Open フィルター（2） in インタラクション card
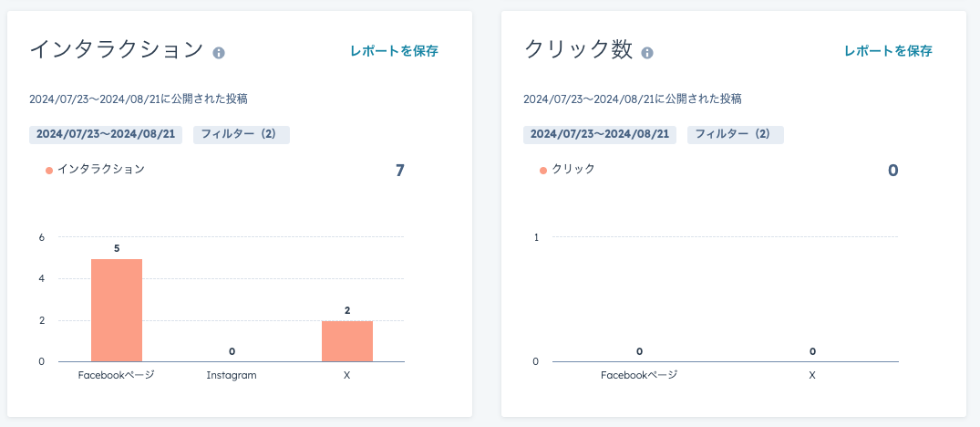Viewport: 980px width, 427px height. (242, 134)
